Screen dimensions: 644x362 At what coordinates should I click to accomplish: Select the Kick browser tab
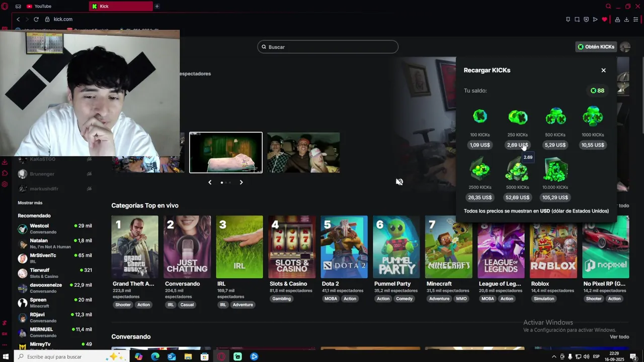121,6
